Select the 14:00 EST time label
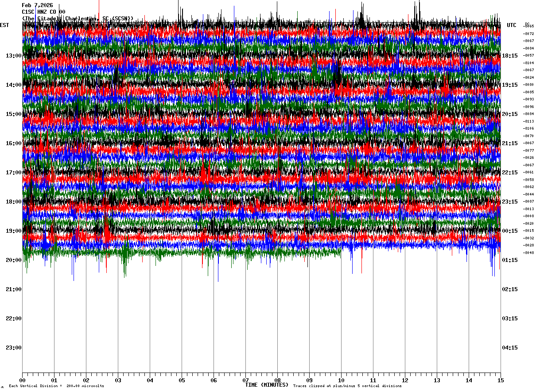The width and height of the screenshot is (536, 392). 13,85
